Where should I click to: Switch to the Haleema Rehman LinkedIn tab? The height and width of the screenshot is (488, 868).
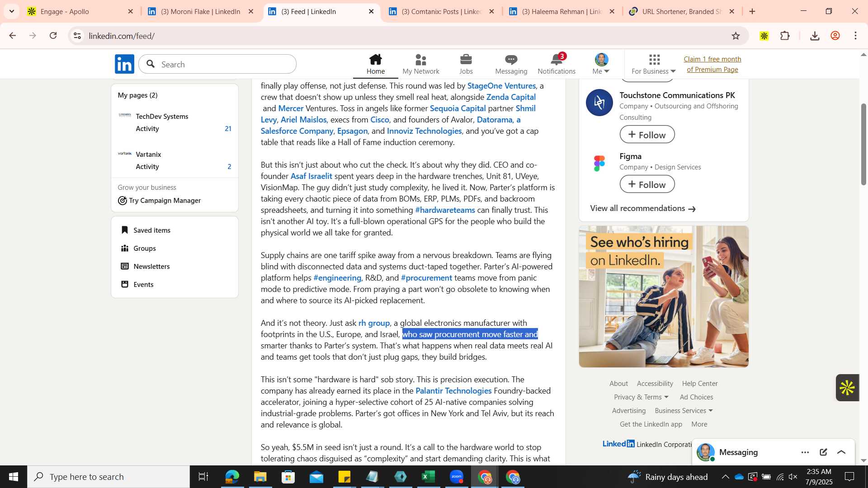pos(562,12)
